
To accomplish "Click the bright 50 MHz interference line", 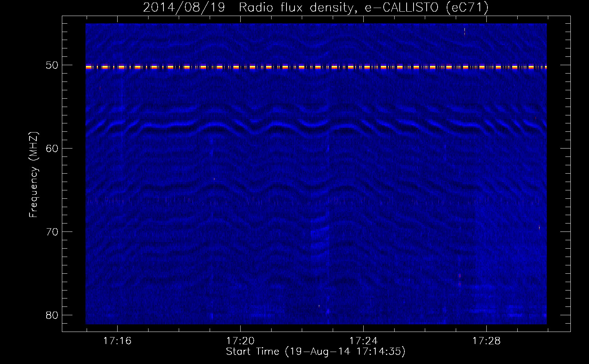I will click(316, 67).
